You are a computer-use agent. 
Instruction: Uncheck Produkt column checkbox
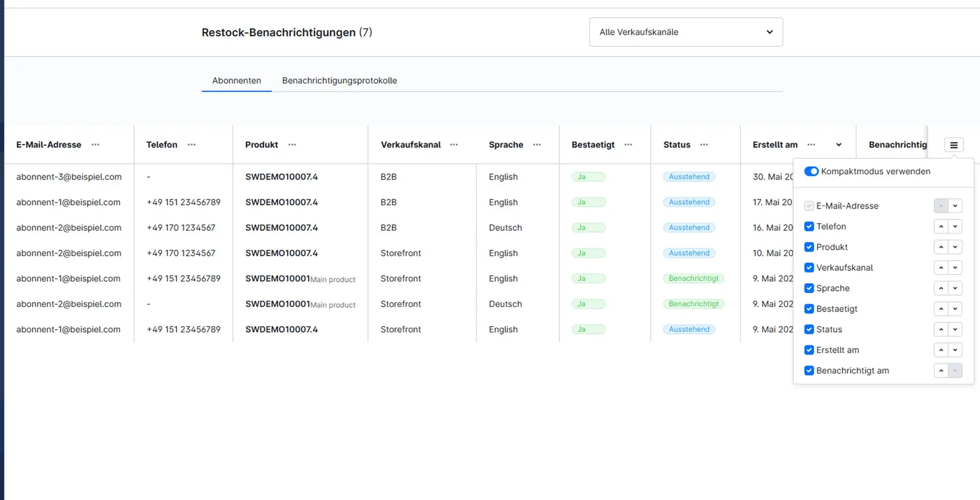809,247
